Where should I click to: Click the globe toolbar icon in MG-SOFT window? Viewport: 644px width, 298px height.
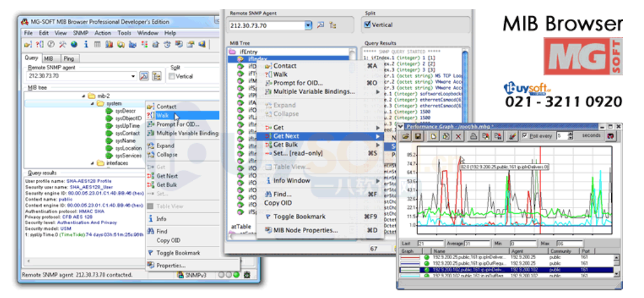(x=74, y=45)
